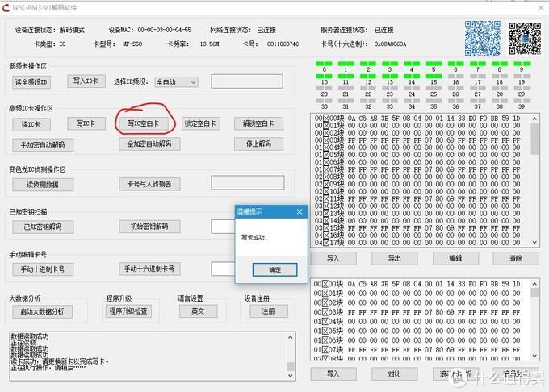Viewport: 549px width, 392px height.
Task: Click the sector 15 green status indicator
Action: (434, 77)
